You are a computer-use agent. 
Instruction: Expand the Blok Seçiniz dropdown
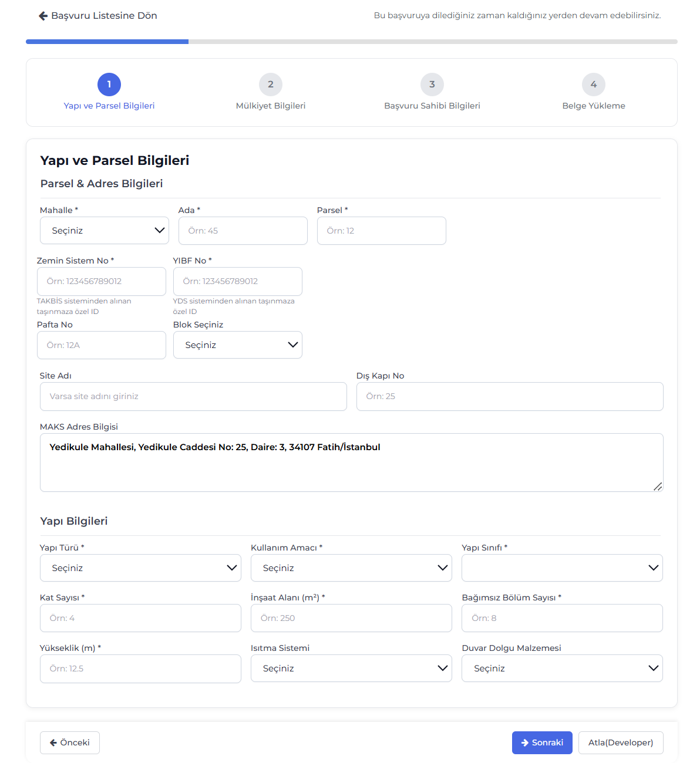pos(238,345)
